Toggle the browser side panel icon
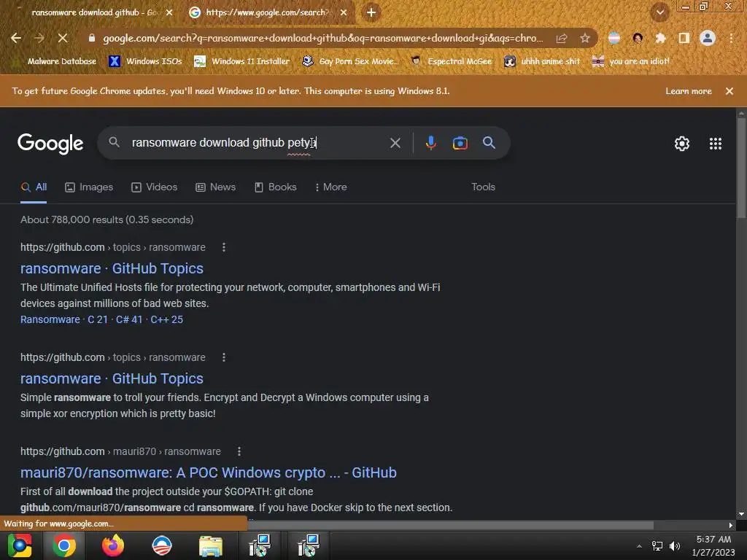 click(684, 38)
